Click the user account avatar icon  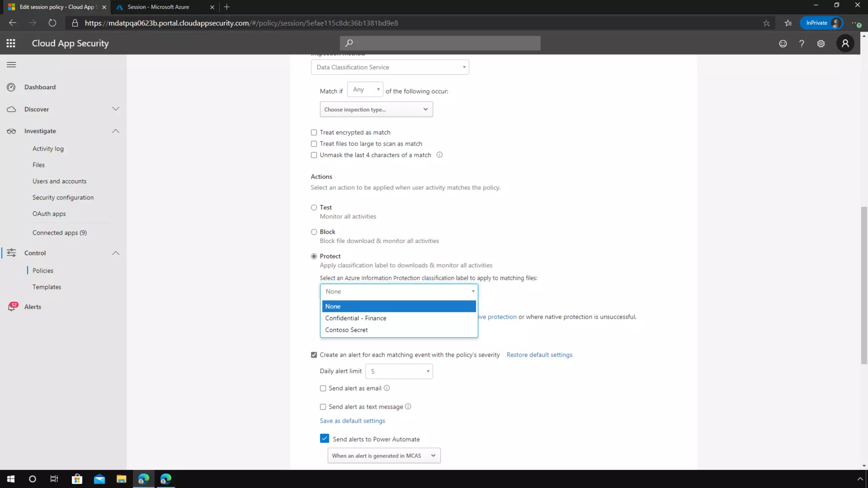[845, 43]
